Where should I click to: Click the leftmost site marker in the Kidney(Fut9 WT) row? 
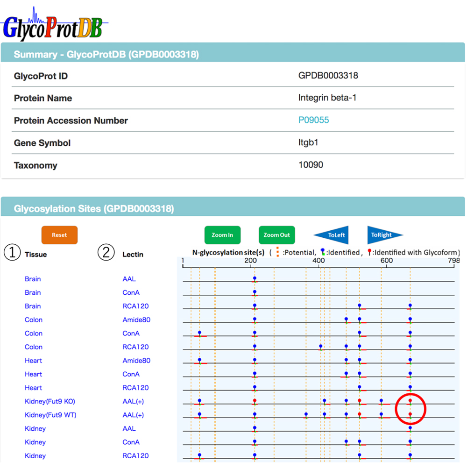click(199, 415)
